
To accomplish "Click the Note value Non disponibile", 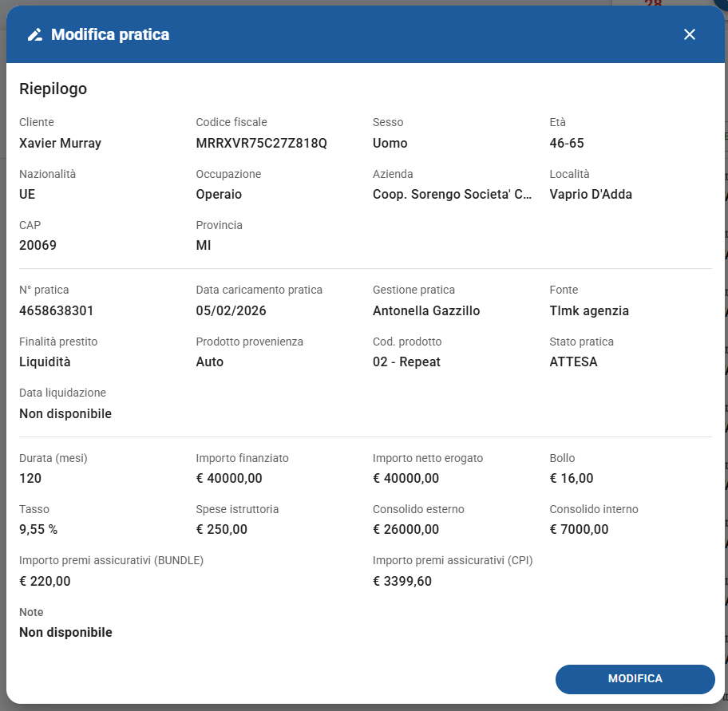I will coord(65,633).
